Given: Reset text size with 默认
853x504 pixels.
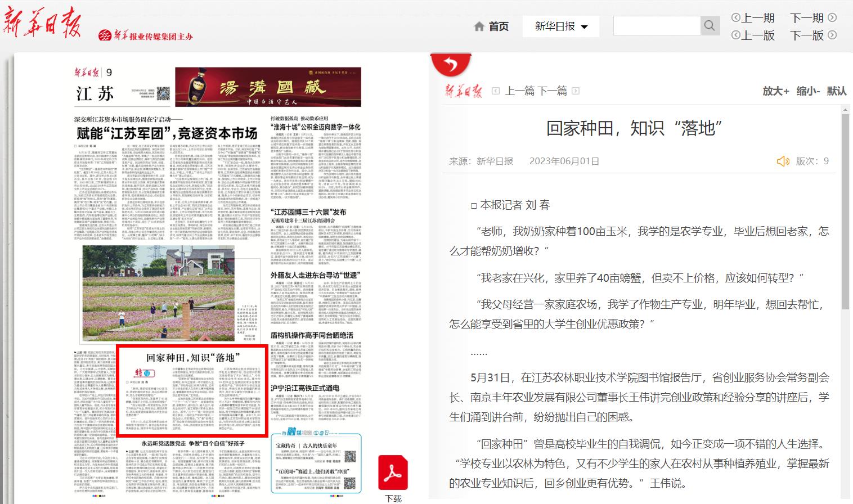Looking at the screenshot, I should (x=837, y=91).
